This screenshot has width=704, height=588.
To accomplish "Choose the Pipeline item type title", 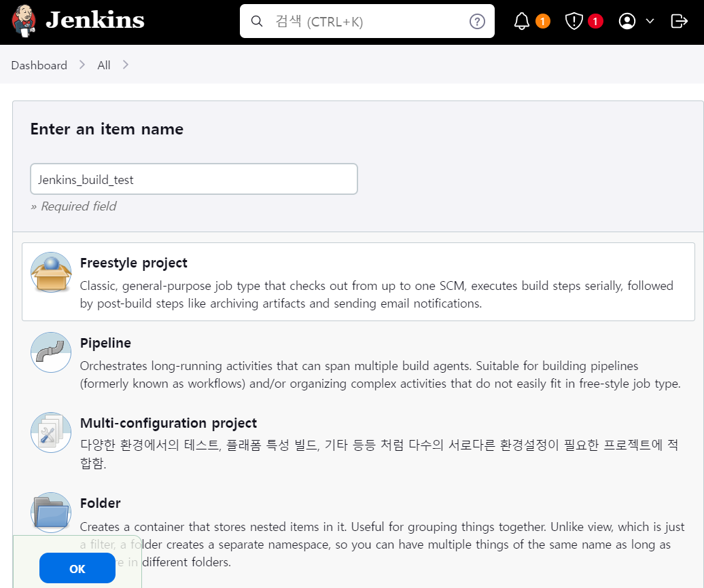I will (x=105, y=343).
